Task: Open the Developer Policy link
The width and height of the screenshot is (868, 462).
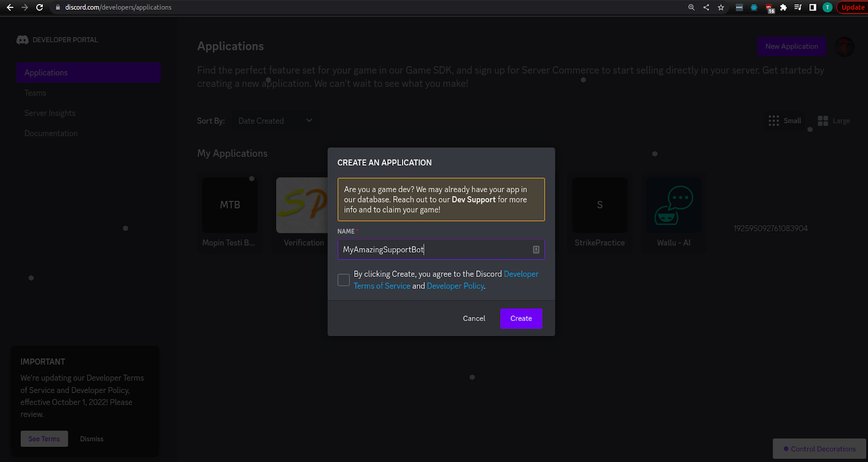Action: [455, 286]
